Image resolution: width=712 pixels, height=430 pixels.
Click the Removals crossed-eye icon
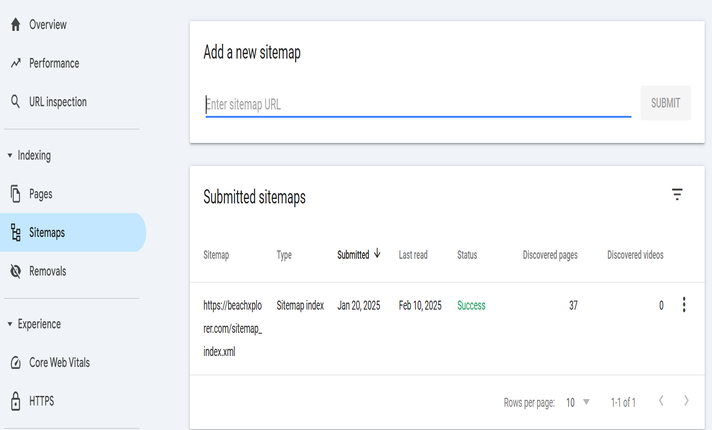click(15, 271)
